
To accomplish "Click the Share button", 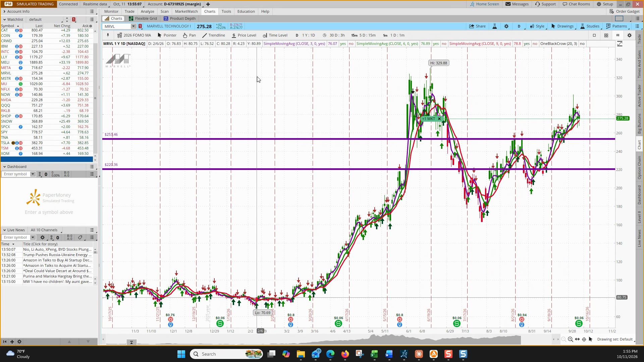I will [477, 26].
